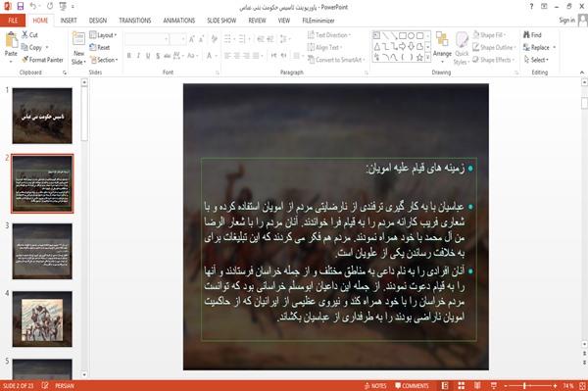
Task: Activate the Format Painter brush
Action: click(x=42, y=60)
